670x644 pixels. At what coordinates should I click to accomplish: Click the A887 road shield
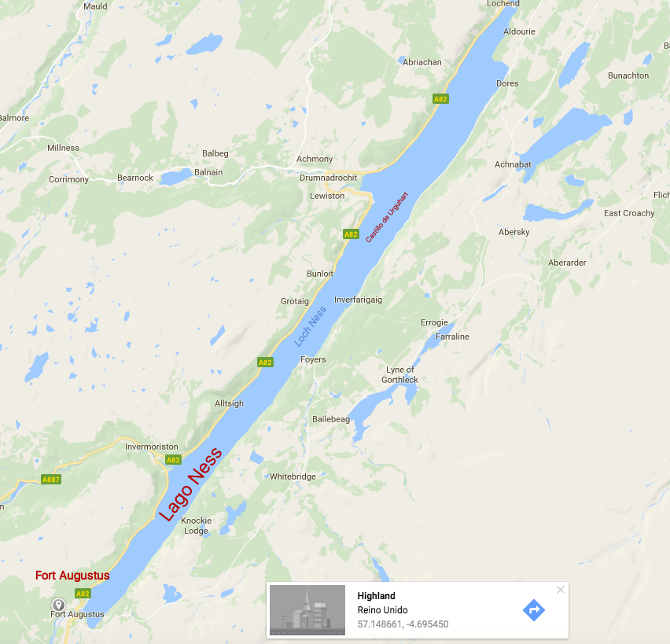point(51,480)
